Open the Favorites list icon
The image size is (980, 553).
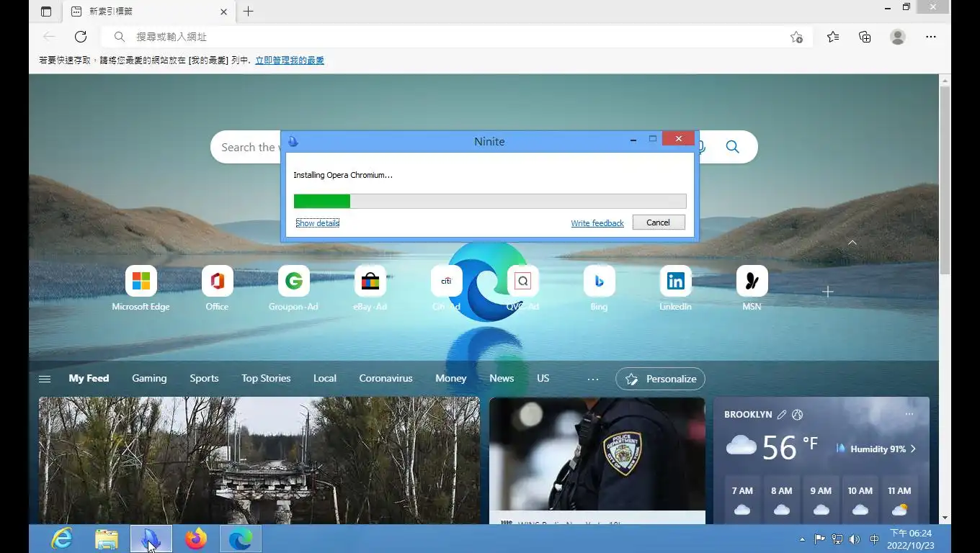pyautogui.click(x=833, y=37)
